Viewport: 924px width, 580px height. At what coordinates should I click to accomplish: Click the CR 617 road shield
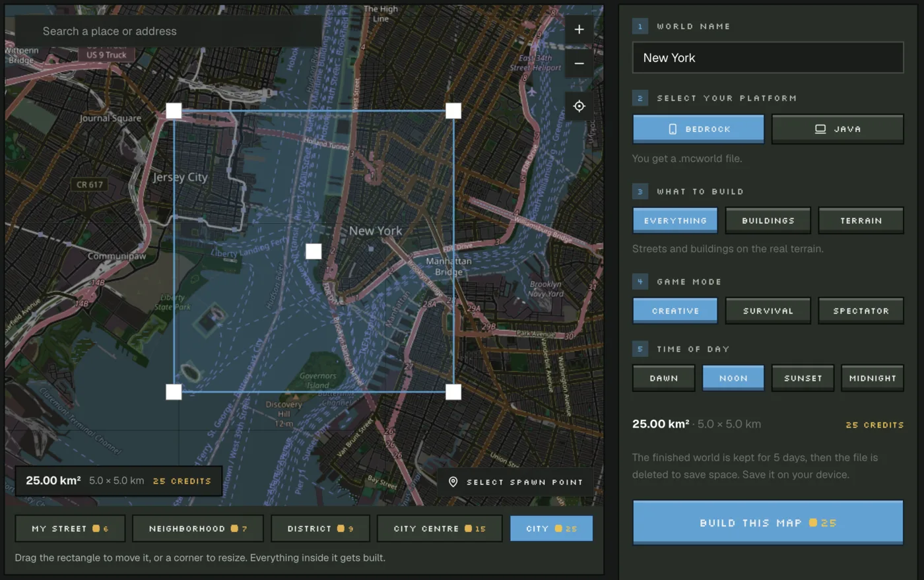click(x=90, y=185)
